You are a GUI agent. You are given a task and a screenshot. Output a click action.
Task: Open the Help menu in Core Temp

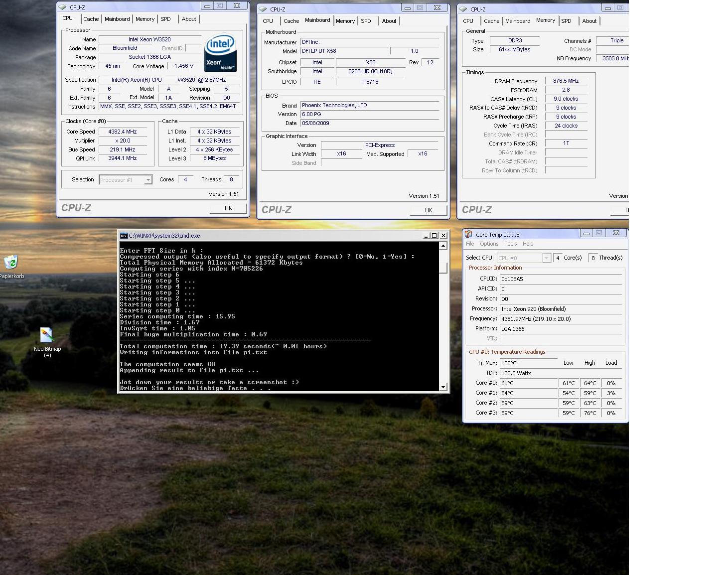pyautogui.click(x=528, y=244)
